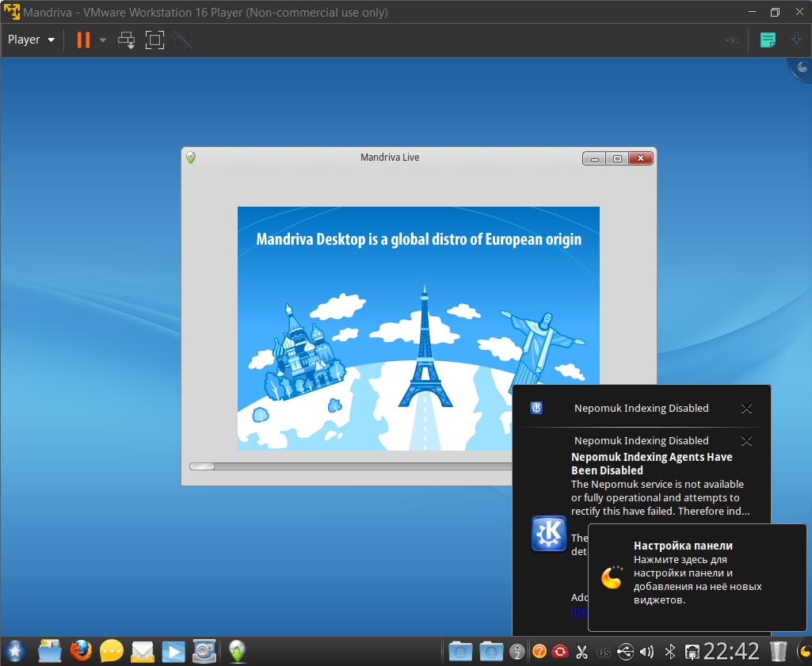The width and height of the screenshot is (812, 666).
Task: Click the Mandriva Desktop slideshow image
Action: tap(418, 329)
